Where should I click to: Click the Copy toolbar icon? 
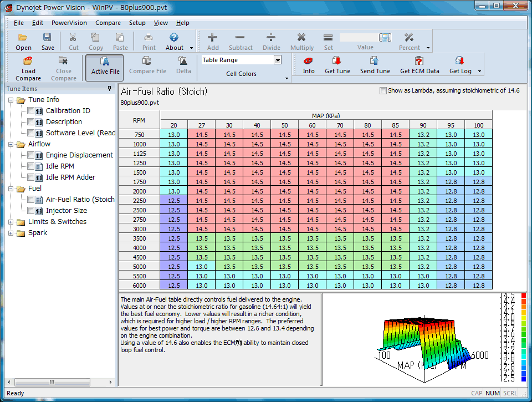[95, 37]
